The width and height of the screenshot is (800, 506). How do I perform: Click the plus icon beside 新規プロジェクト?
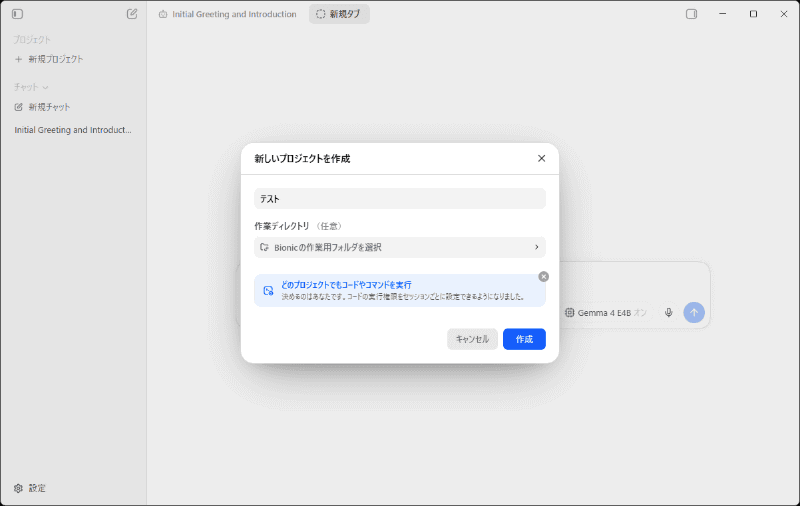point(18,59)
